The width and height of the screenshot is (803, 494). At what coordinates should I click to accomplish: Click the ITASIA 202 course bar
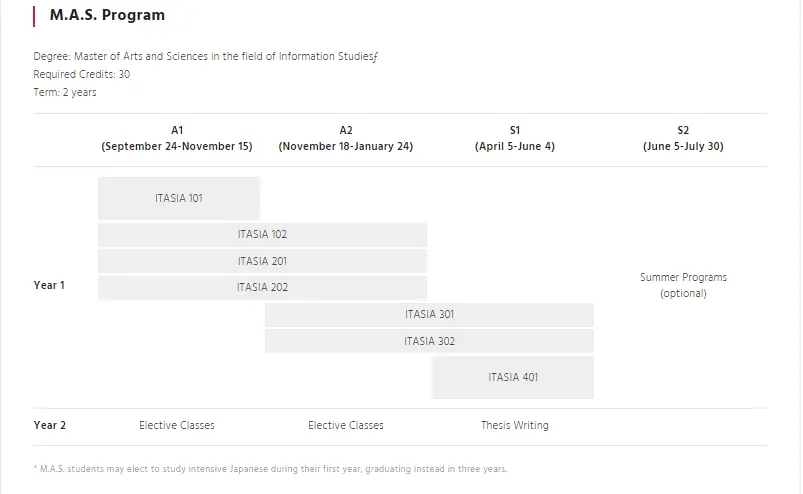(262, 287)
